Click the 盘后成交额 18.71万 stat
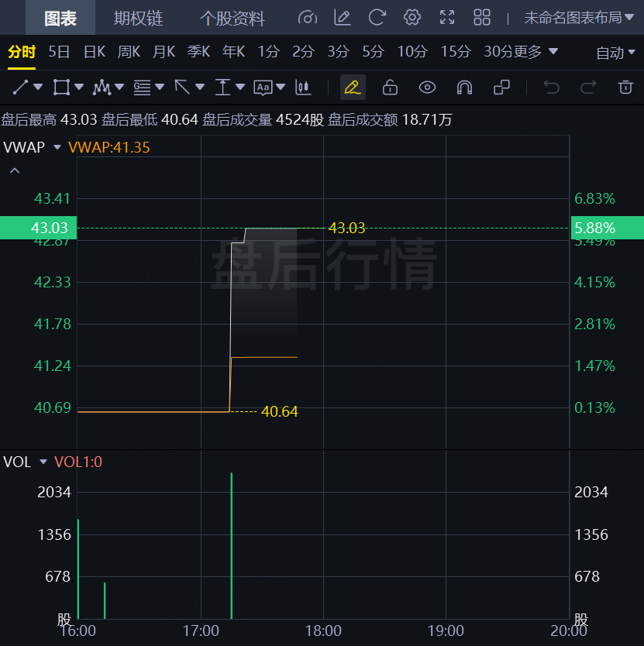The height and width of the screenshot is (646, 644). [390, 120]
